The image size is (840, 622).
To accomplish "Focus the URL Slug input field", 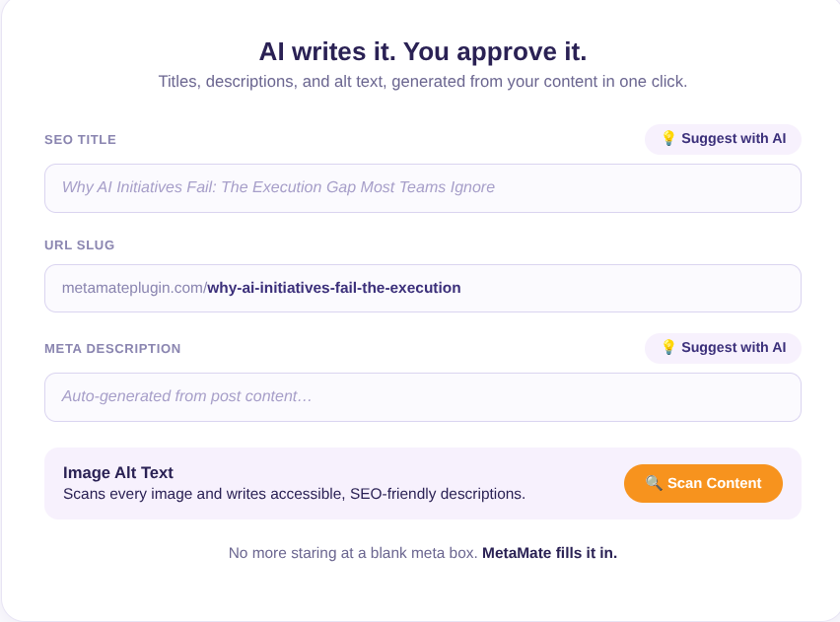I will (x=423, y=288).
